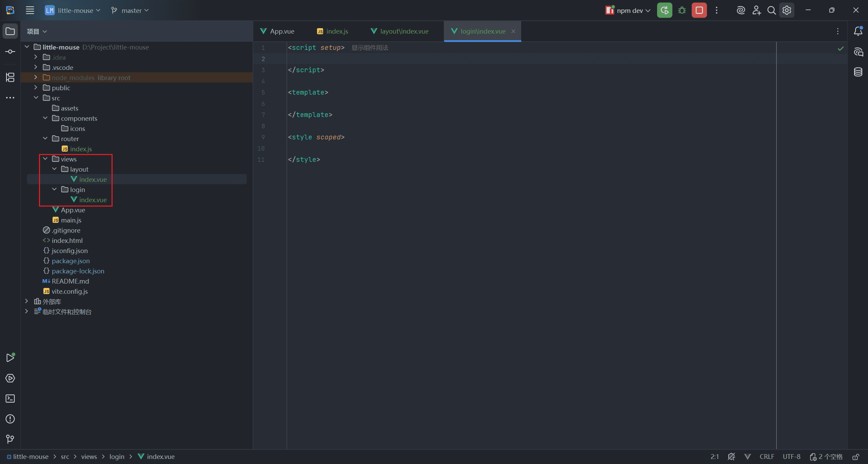The width and height of the screenshot is (868, 464).
Task: Open the Database tool window icon
Action: pos(858,72)
